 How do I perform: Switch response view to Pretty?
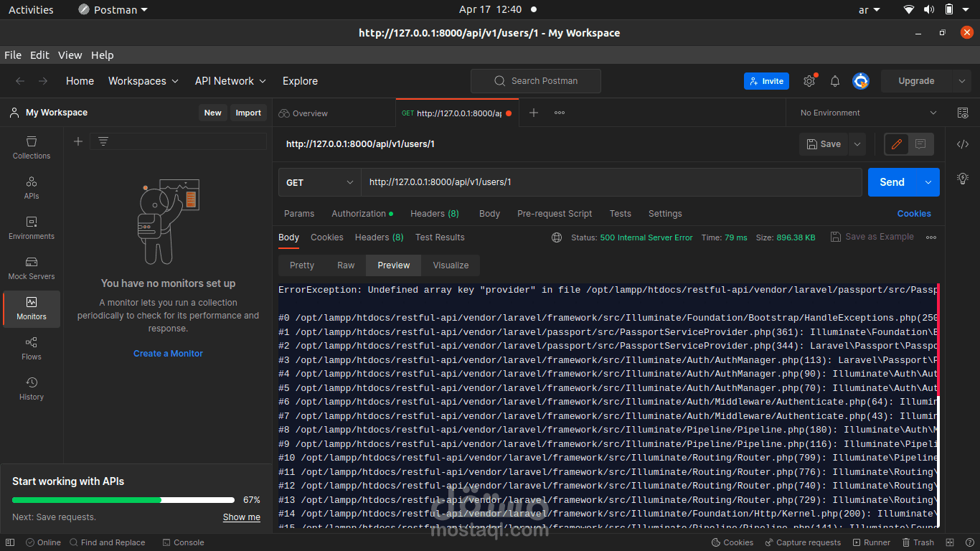pyautogui.click(x=302, y=265)
